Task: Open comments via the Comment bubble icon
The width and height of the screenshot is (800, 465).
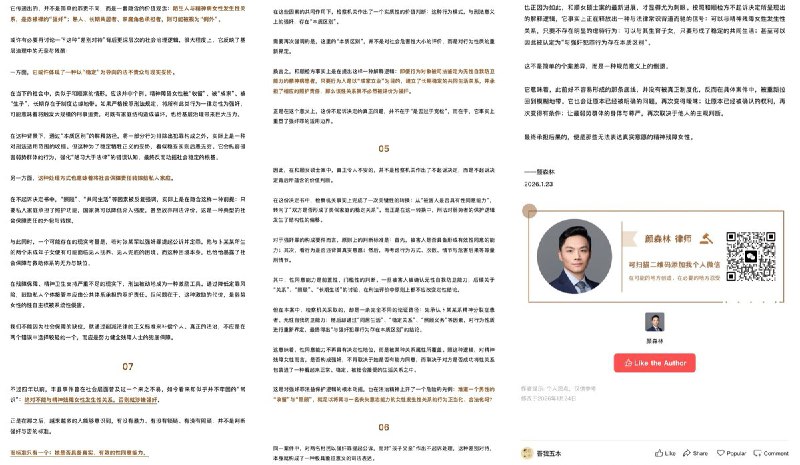Action: coord(757,453)
